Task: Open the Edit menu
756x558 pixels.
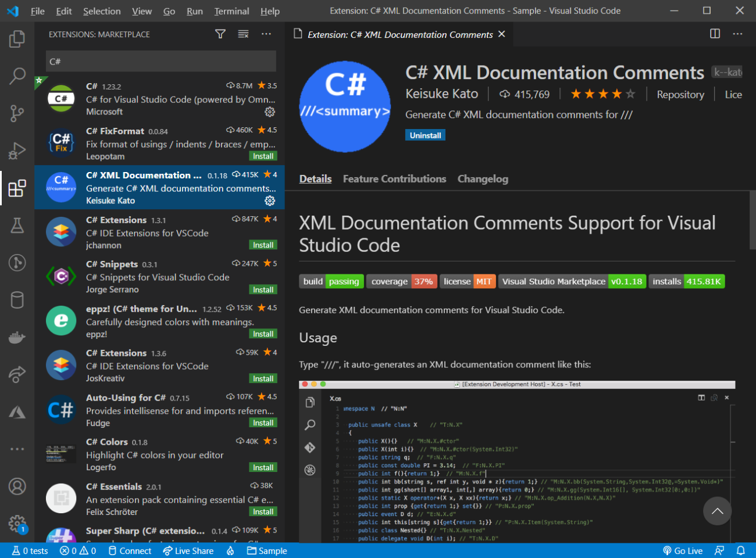Action: pos(64,11)
